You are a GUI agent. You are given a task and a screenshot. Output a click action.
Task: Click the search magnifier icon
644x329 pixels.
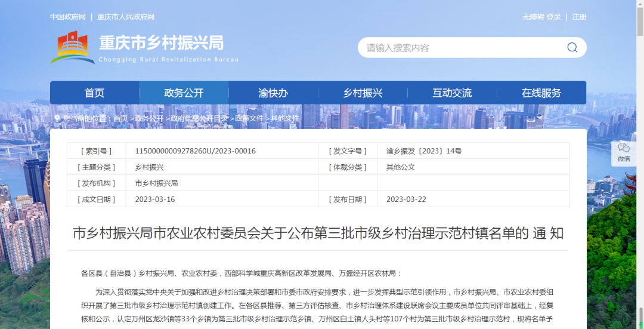572,48
